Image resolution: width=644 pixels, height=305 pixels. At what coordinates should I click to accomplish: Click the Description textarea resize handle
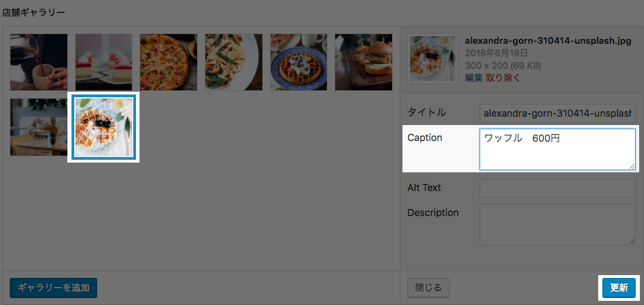coord(632,241)
